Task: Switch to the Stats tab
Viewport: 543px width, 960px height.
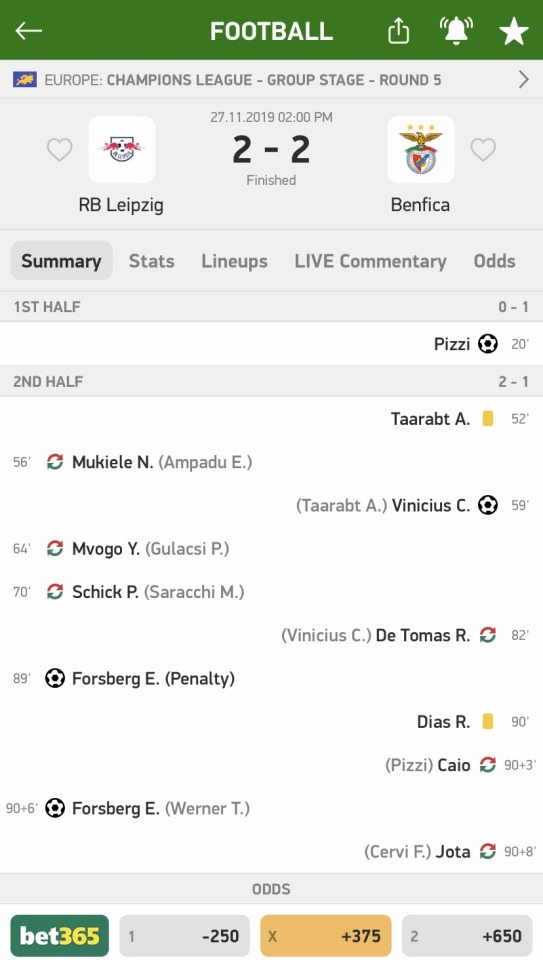Action: click(151, 261)
